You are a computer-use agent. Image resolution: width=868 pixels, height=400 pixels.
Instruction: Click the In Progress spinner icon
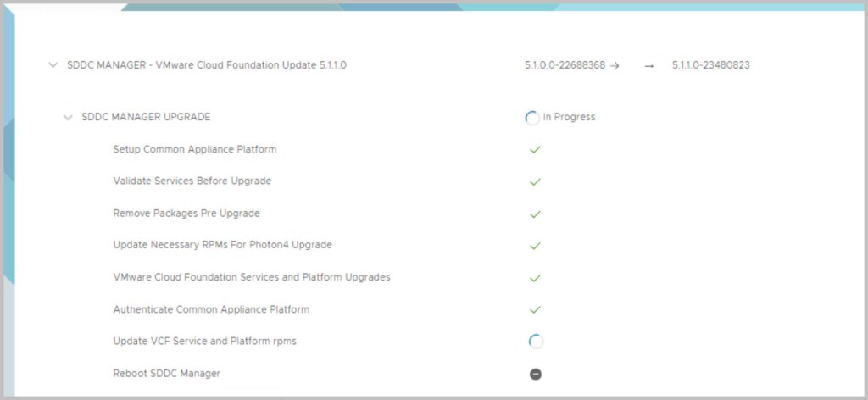[x=532, y=118]
